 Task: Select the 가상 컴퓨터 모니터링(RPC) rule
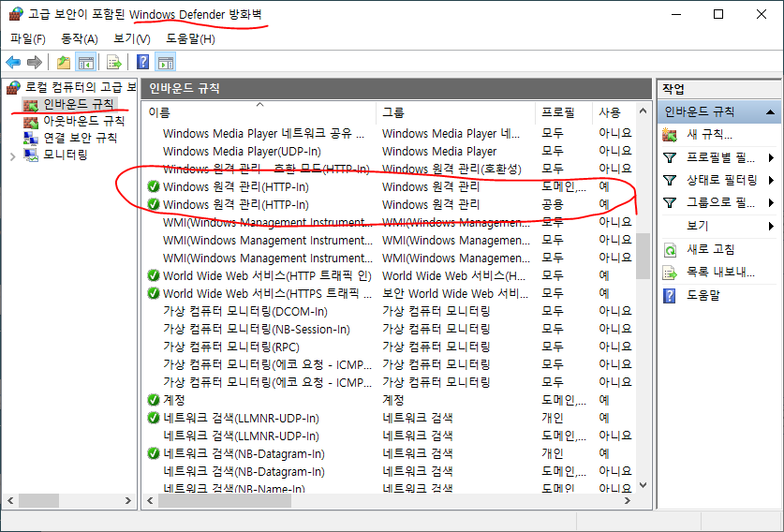[x=390, y=347]
